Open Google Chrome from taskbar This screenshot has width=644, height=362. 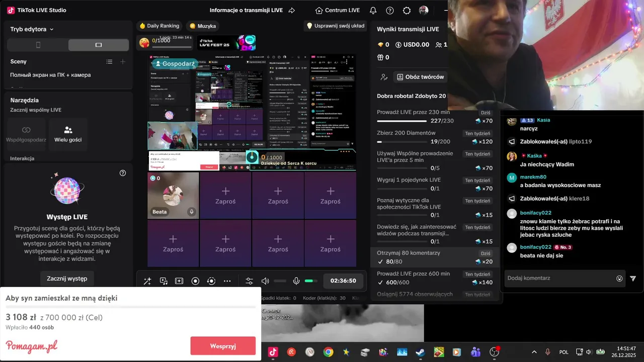pos(328,352)
